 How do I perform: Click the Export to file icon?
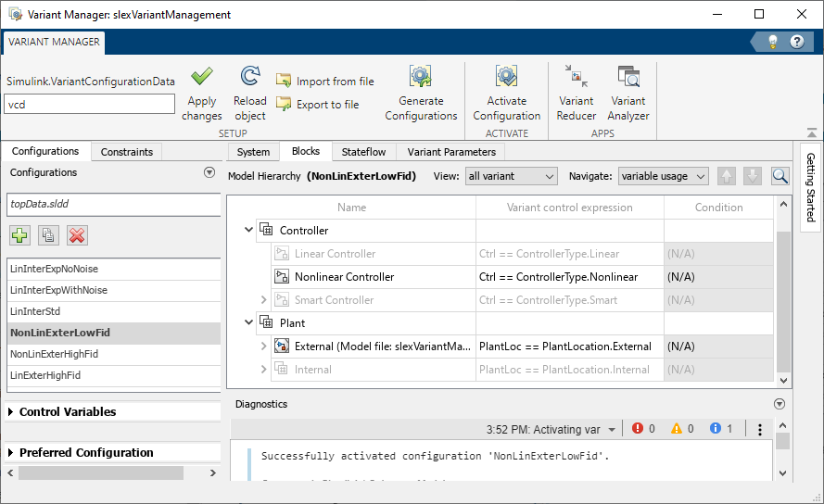tap(284, 104)
